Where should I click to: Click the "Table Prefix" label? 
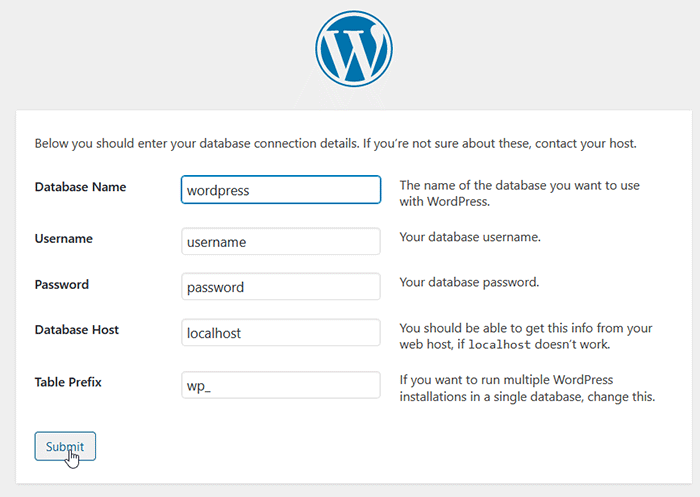pyautogui.click(x=68, y=382)
